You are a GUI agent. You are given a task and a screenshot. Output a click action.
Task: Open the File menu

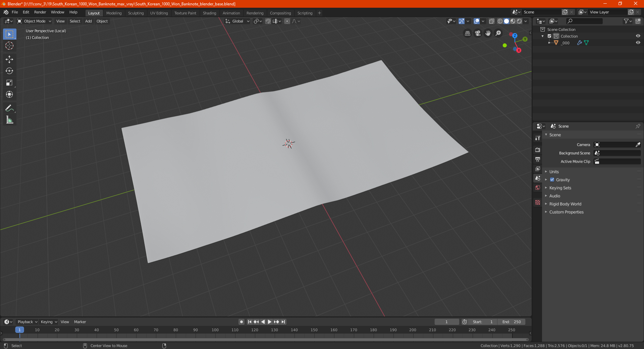(15, 12)
